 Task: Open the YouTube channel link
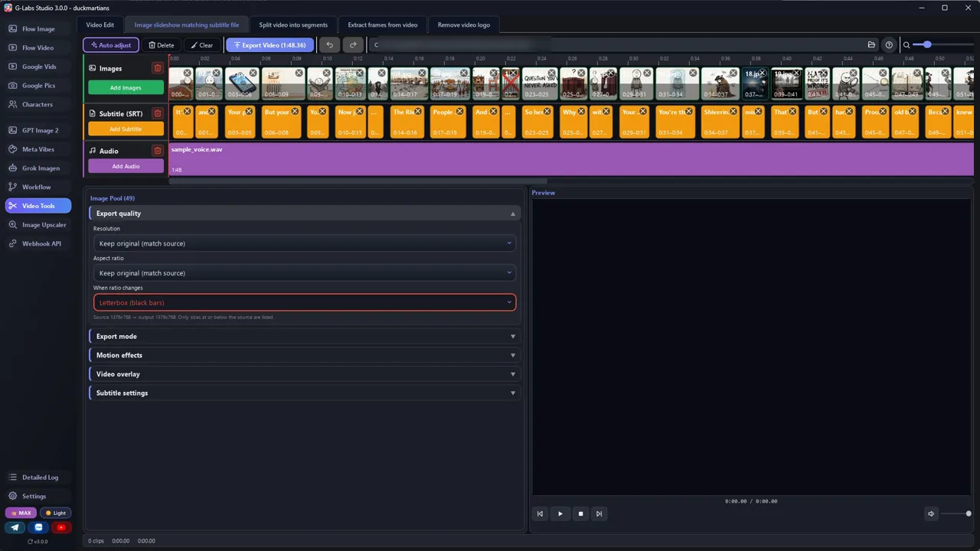[x=62, y=527]
